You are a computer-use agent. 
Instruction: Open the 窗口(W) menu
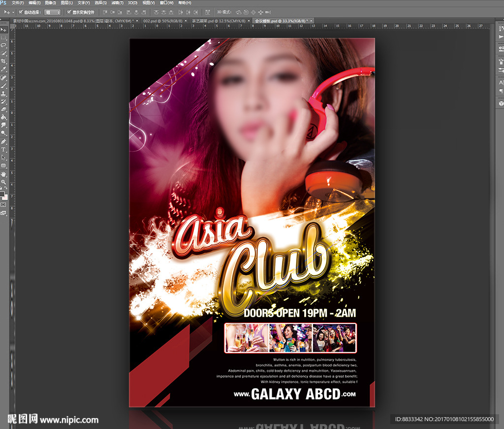pos(166,2)
